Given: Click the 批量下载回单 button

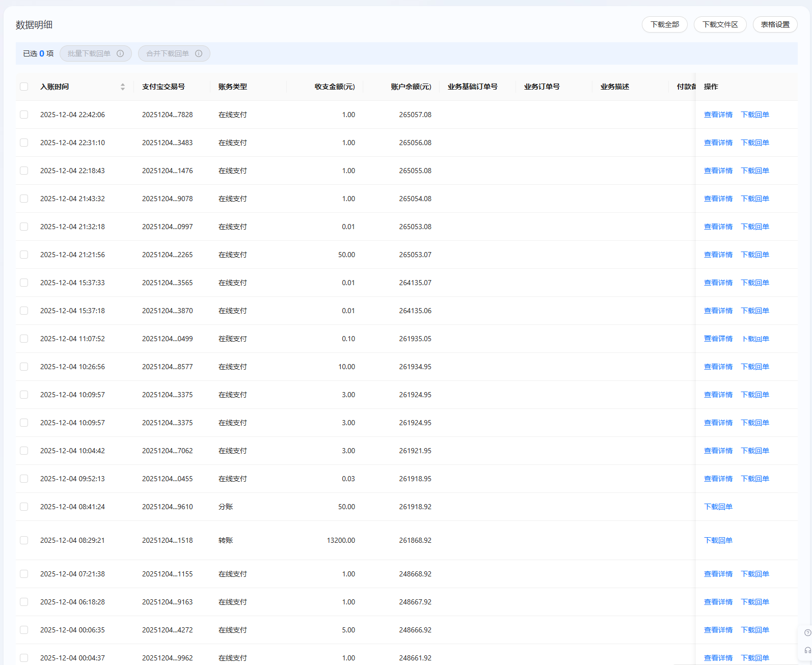Looking at the screenshot, I should tap(89, 53).
